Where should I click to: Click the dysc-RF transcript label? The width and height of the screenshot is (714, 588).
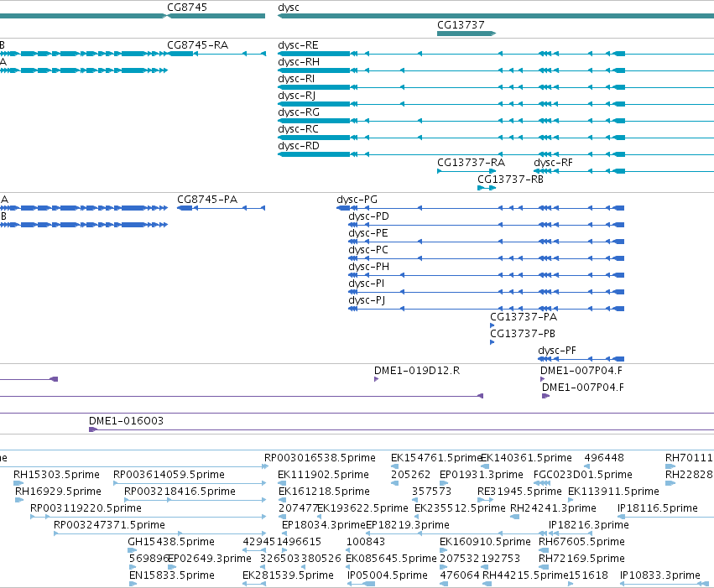[x=553, y=163]
